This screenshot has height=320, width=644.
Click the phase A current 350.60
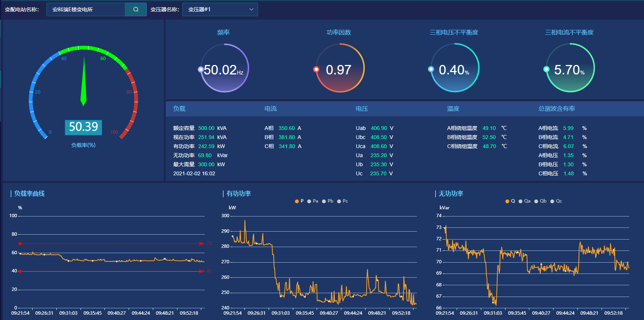click(287, 128)
